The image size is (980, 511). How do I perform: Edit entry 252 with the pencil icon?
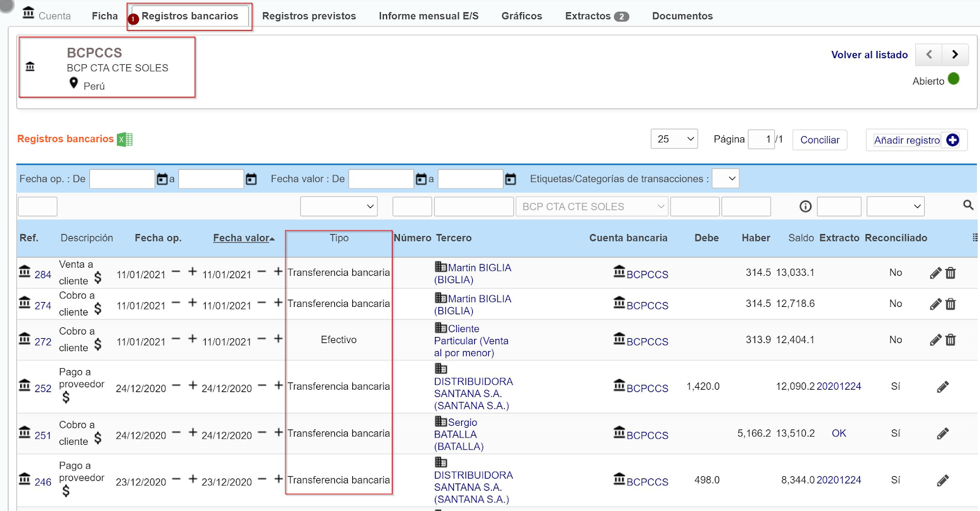[x=943, y=387]
